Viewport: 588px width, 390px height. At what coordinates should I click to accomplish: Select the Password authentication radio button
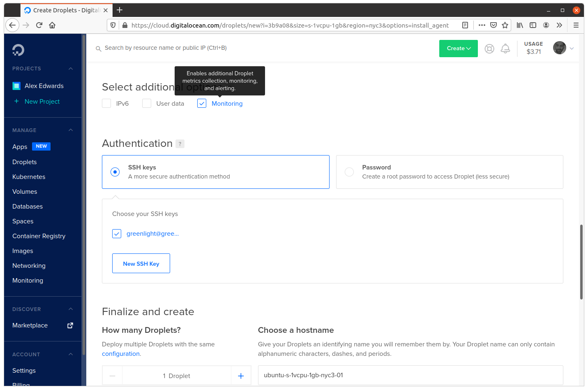349,172
